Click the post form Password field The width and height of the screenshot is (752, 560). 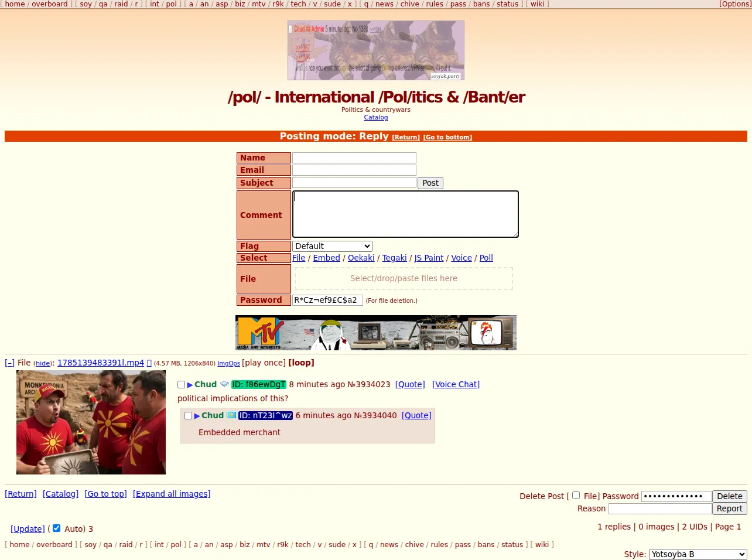(x=327, y=301)
